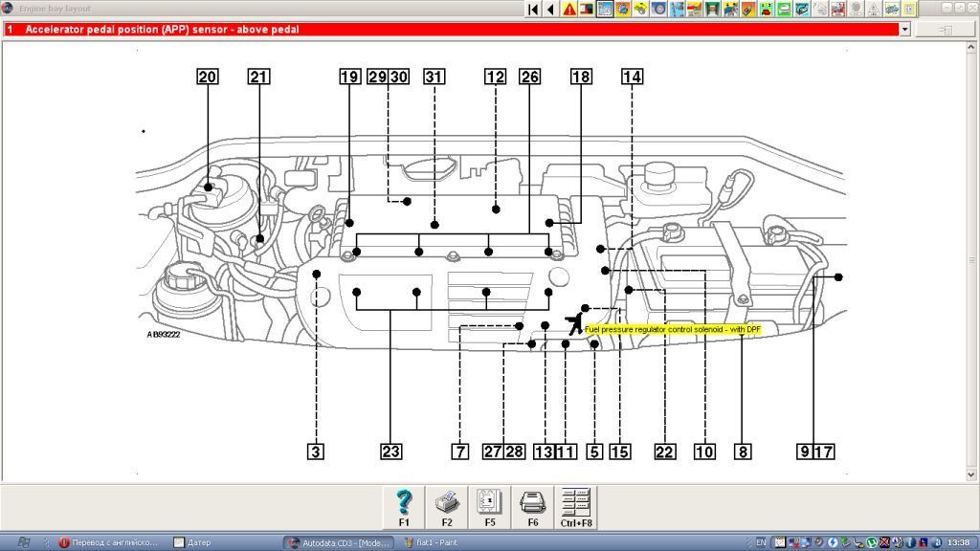The width and height of the screenshot is (980, 551).
Task: Click component label 12 at top
Action: click(x=495, y=77)
